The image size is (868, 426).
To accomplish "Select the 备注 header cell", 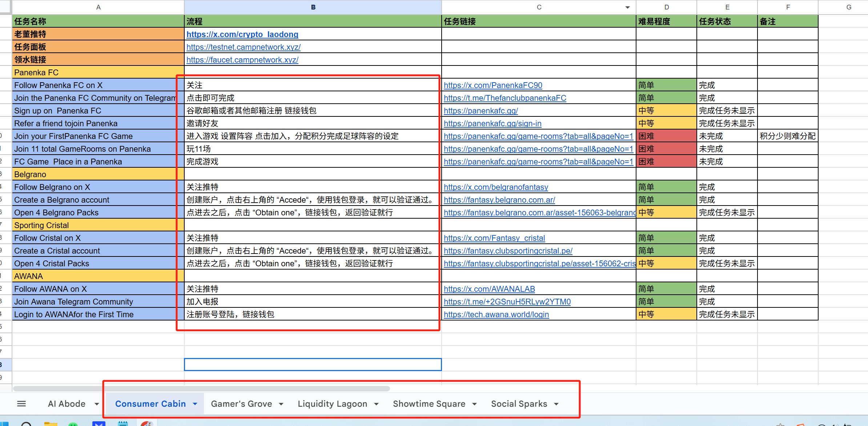I will pos(788,21).
